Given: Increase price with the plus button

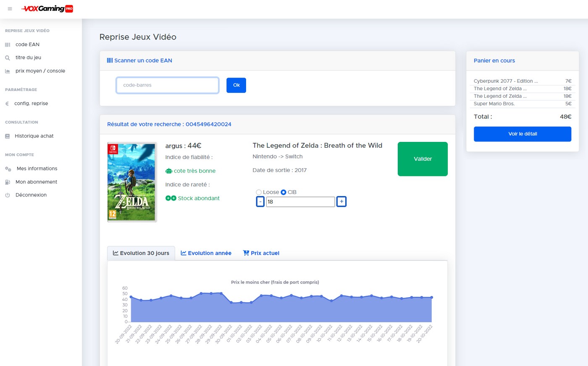Looking at the screenshot, I should pyautogui.click(x=341, y=202).
